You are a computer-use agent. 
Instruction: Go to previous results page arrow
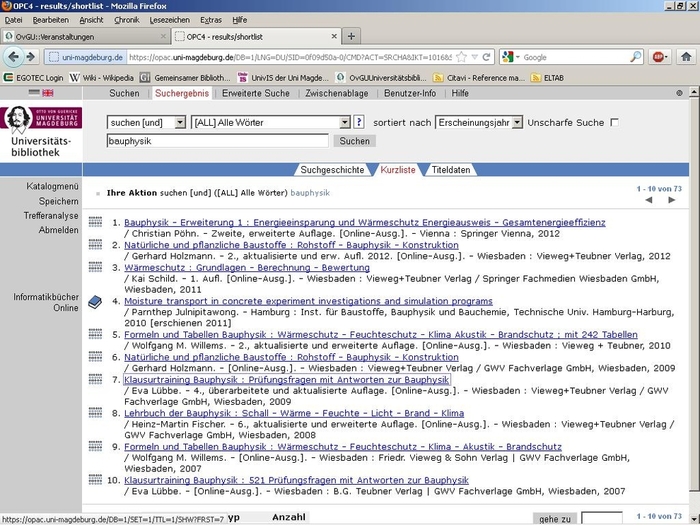click(649, 200)
